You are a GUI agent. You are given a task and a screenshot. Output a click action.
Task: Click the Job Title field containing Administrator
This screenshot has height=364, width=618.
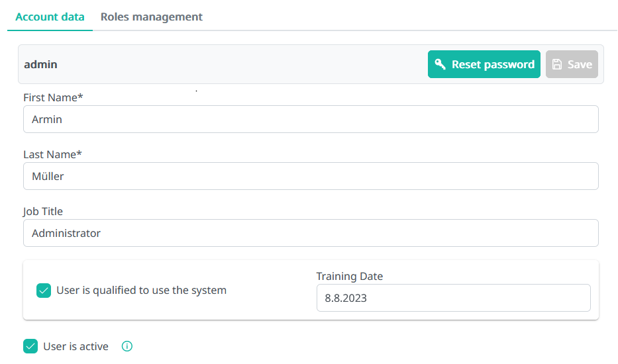(x=311, y=233)
